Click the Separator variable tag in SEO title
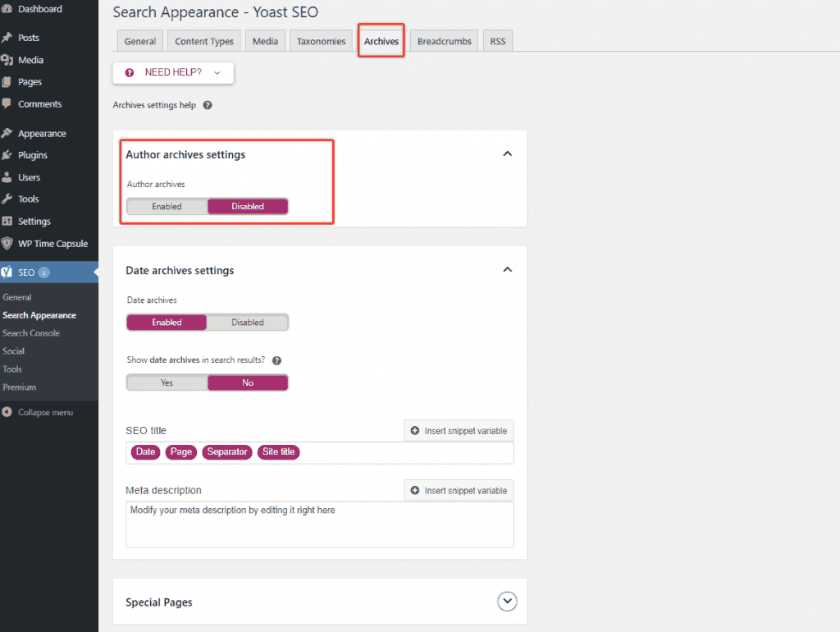840x632 pixels. pos(227,452)
